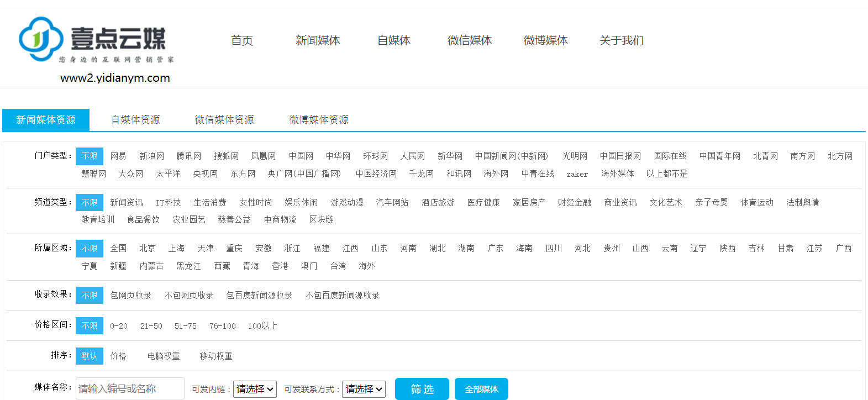Open 关于我们 page
The height and width of the screenshot is (400, 868).
tap(622, 40)
